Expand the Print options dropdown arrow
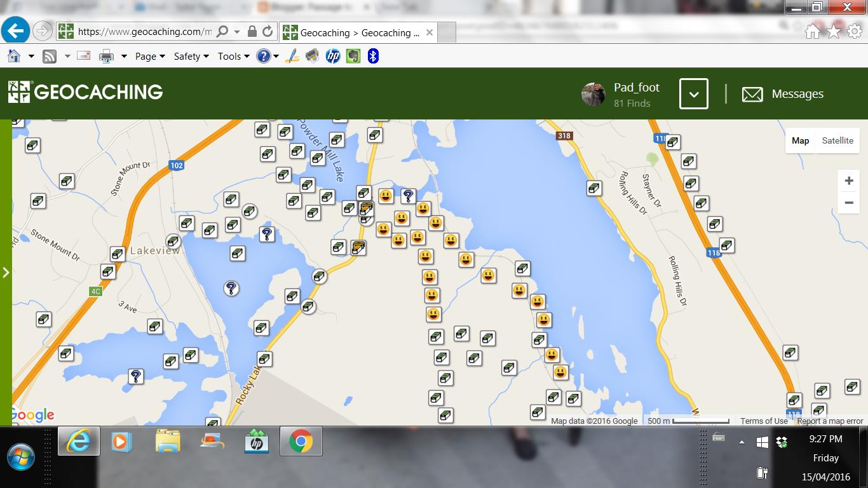 point(124,57)
